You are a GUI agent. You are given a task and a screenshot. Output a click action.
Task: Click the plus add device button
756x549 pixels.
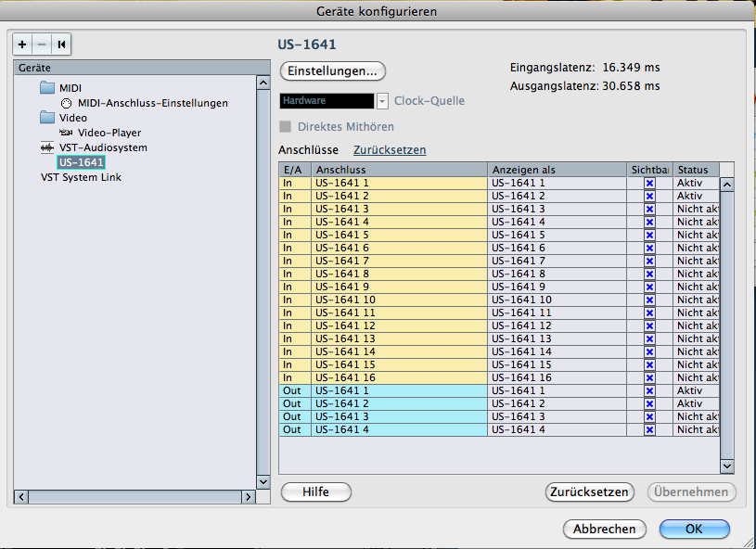point(22,45)
